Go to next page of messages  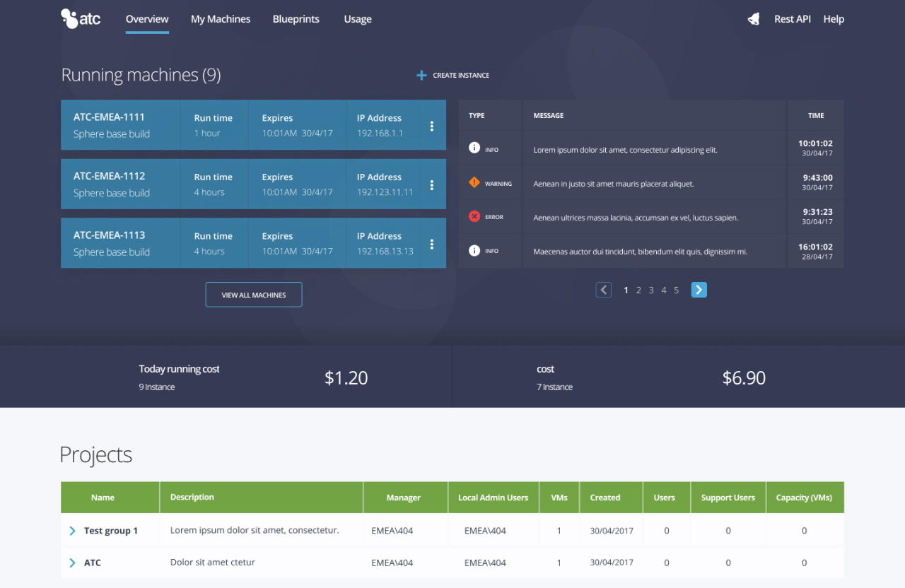tap(699, 290)
